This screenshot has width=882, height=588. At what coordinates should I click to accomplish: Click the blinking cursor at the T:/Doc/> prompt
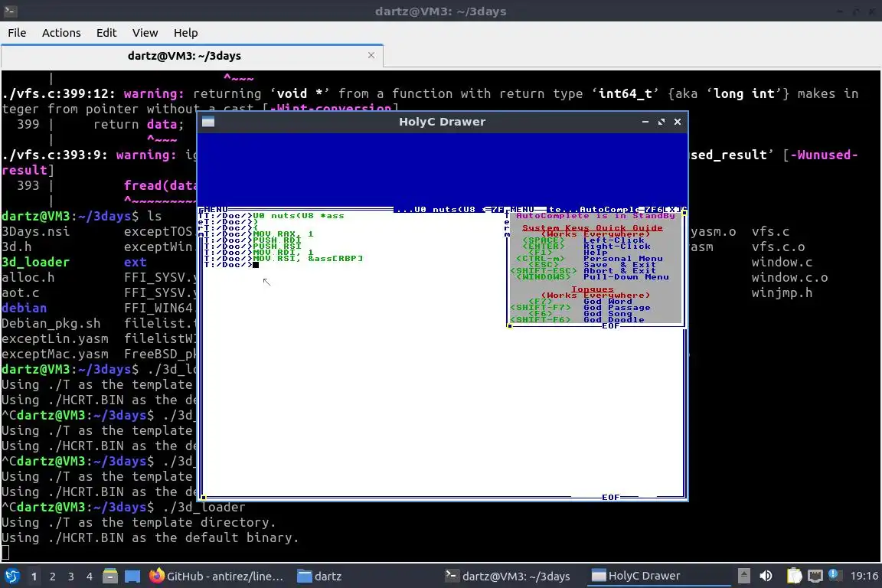256,265
